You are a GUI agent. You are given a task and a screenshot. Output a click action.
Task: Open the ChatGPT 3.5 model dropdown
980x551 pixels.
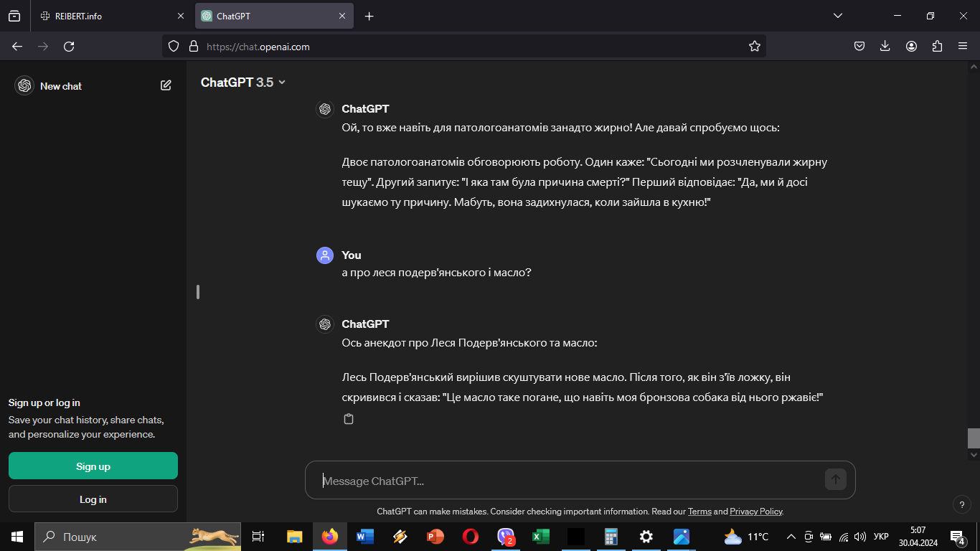[243, 83]
